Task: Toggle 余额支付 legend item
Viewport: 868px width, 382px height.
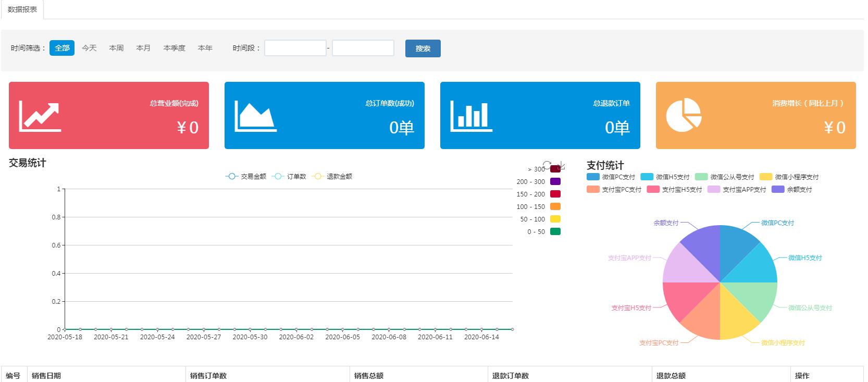Action: pyautogui.click(x=791, y=190)
